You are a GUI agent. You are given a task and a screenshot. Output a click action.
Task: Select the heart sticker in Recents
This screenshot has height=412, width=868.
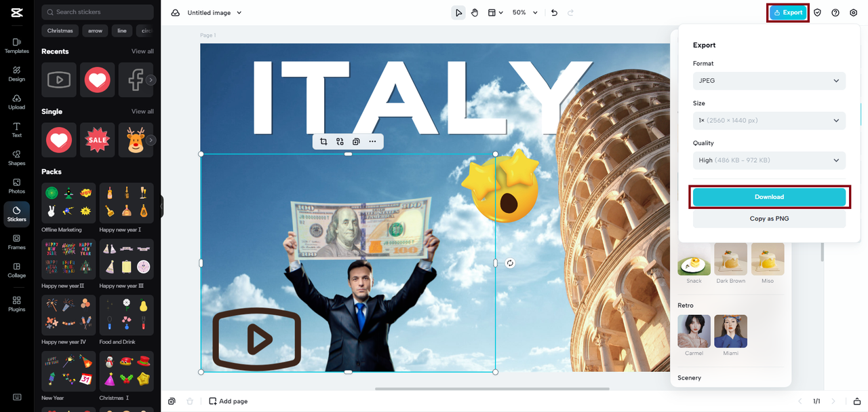pyautogui.click(x=98, y=80)
